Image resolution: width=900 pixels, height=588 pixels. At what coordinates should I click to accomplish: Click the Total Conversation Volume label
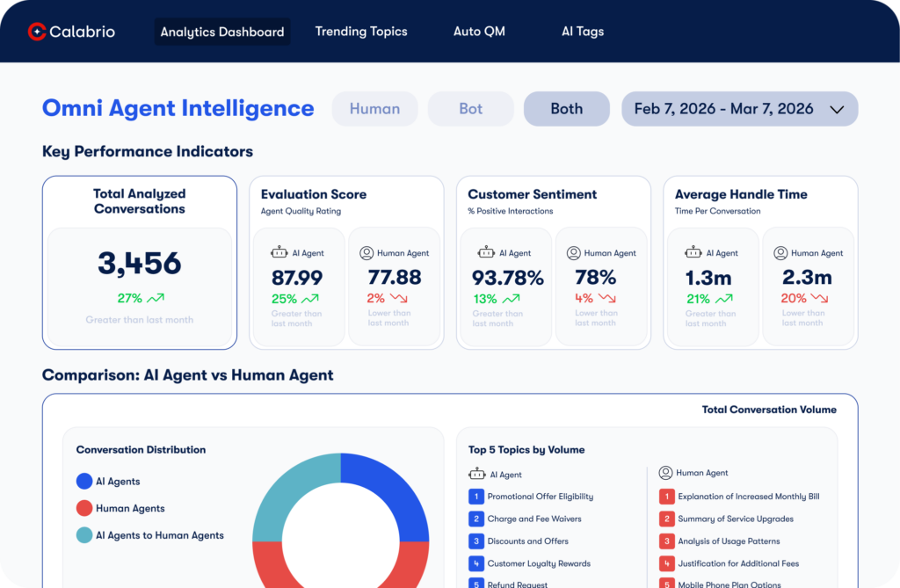(x=769, y=410)
